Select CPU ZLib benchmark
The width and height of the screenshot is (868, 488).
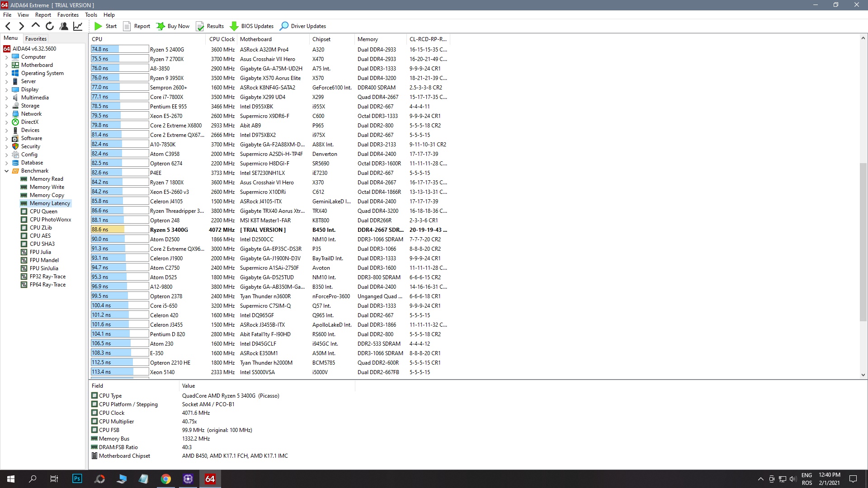[x=41, y=228]
